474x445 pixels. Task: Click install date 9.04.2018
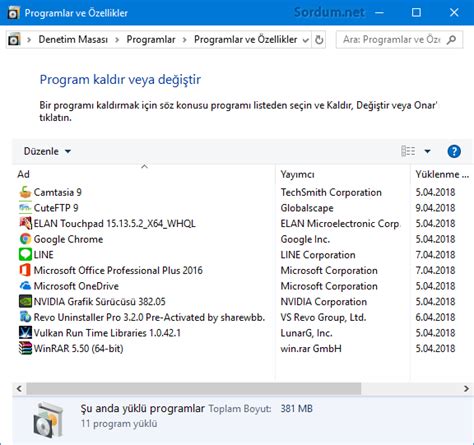(435, 208)
